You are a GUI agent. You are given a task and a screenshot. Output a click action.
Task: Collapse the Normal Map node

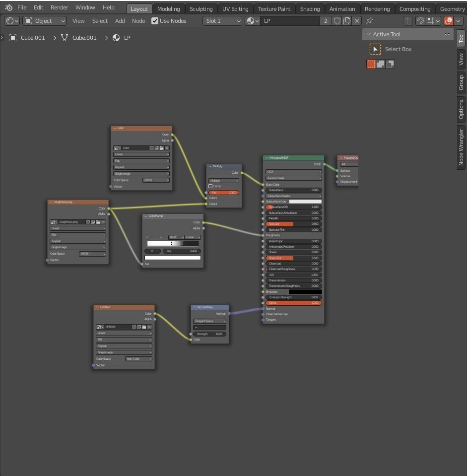pyautogui.click(x=195, y=307)
